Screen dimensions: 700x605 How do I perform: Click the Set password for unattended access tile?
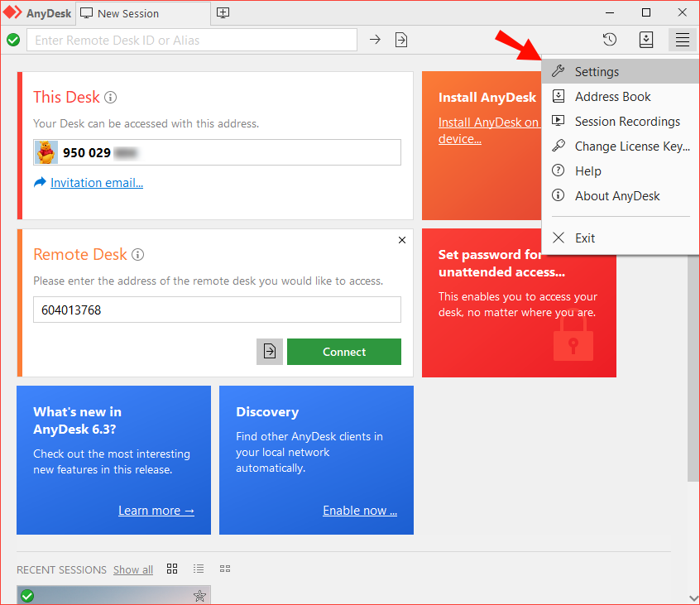(519, 303)
